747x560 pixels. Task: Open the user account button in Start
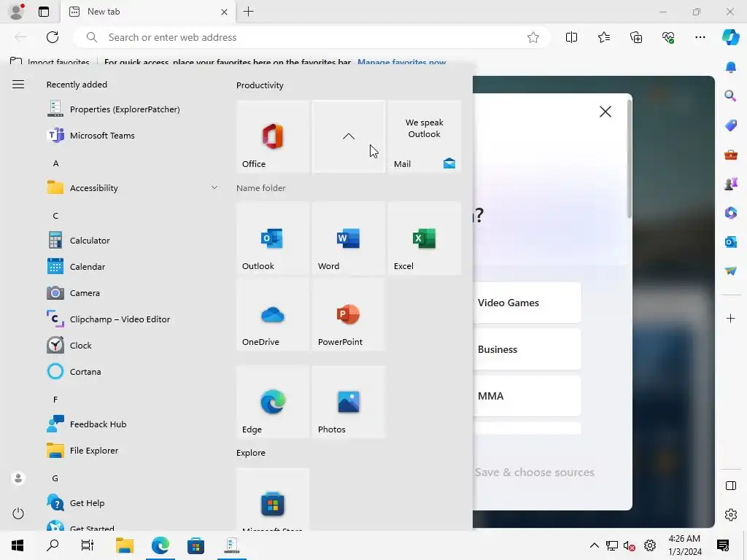tap(18, 478)
